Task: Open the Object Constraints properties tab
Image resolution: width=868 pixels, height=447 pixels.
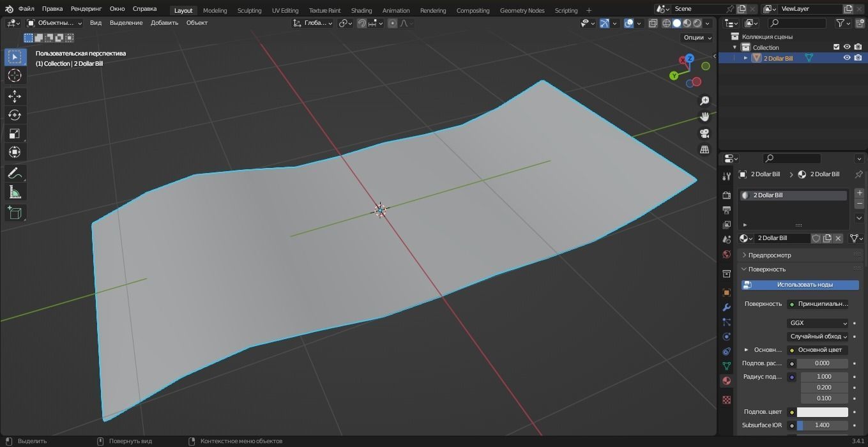Action: click(726, 351)
